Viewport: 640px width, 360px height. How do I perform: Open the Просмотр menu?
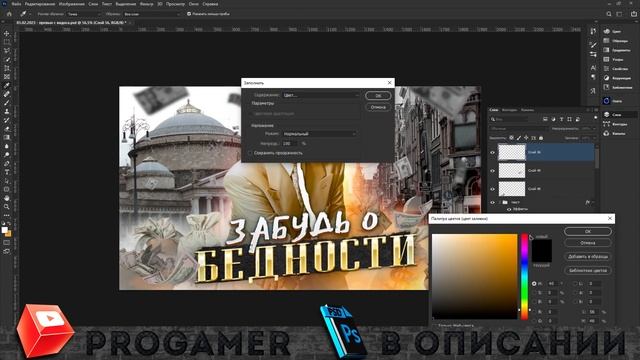(175, 4)
